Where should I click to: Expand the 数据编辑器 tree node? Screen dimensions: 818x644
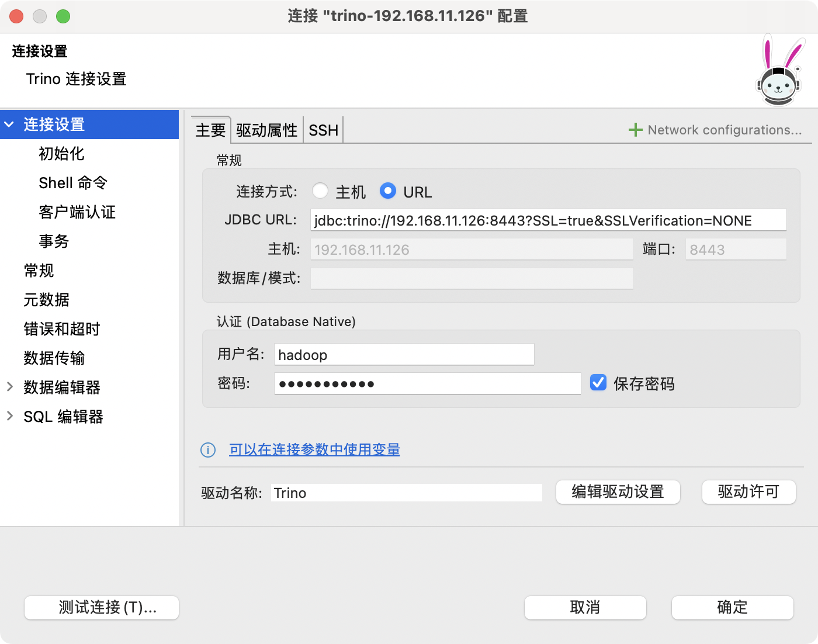9,387
